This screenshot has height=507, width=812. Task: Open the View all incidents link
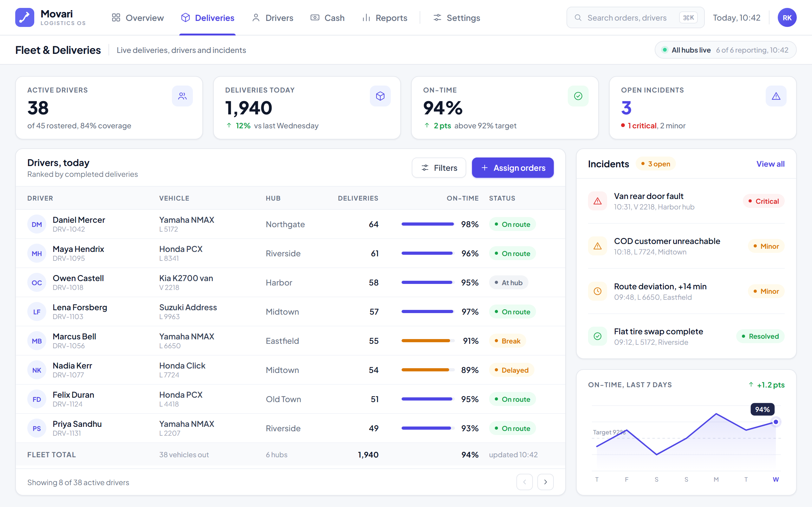click(770, 164)
